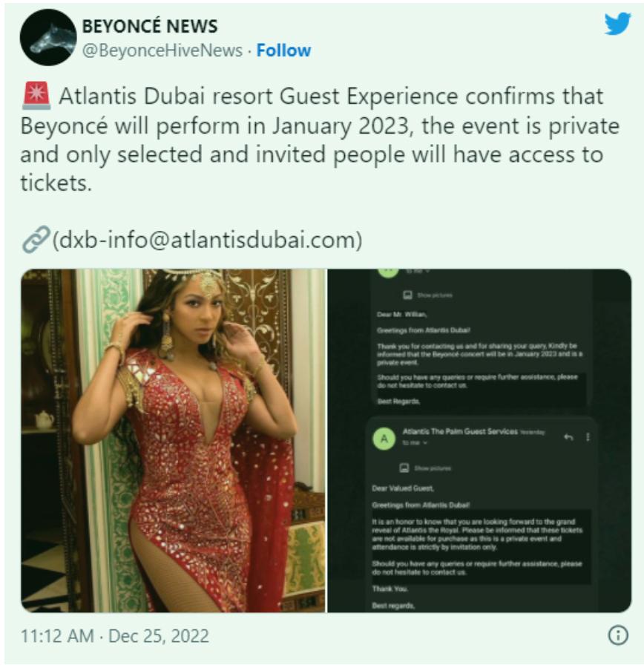
Task: Open the email screenshot image
Action: point(479,440)
